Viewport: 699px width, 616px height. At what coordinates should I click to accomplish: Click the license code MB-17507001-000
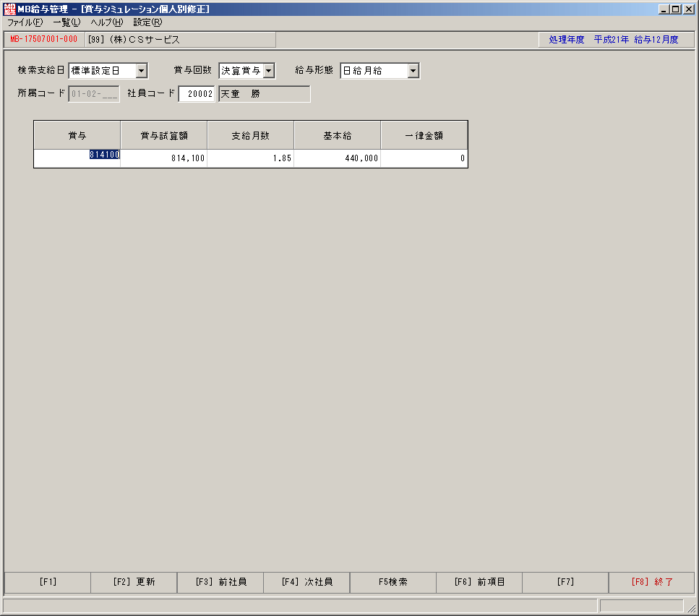[44, 39]
